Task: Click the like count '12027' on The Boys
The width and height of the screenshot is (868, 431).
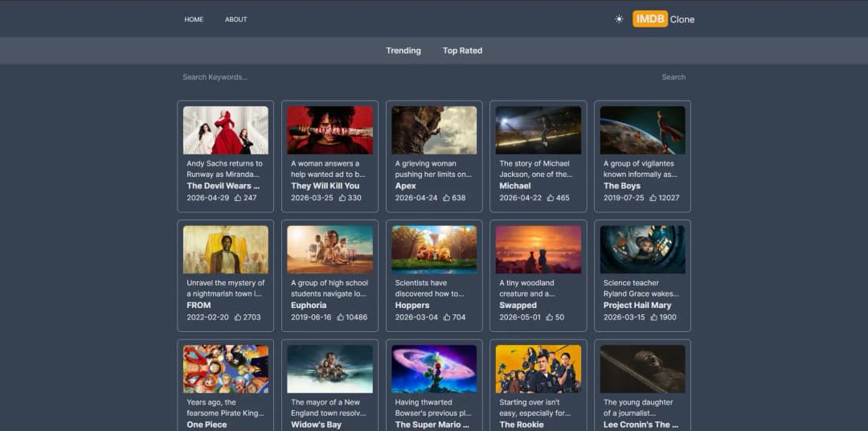Action: (669, 198)
